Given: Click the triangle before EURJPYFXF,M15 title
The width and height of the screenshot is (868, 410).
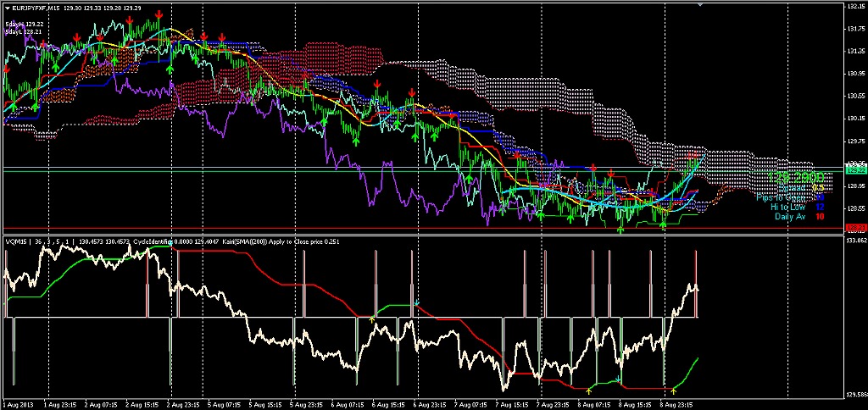Looking at the screenshot, I should click(7, 8).
